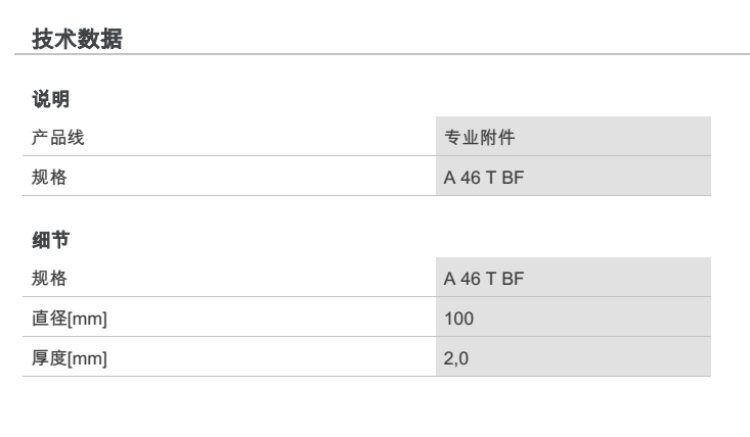Click the diameter value 100

[x=459, y=318]
